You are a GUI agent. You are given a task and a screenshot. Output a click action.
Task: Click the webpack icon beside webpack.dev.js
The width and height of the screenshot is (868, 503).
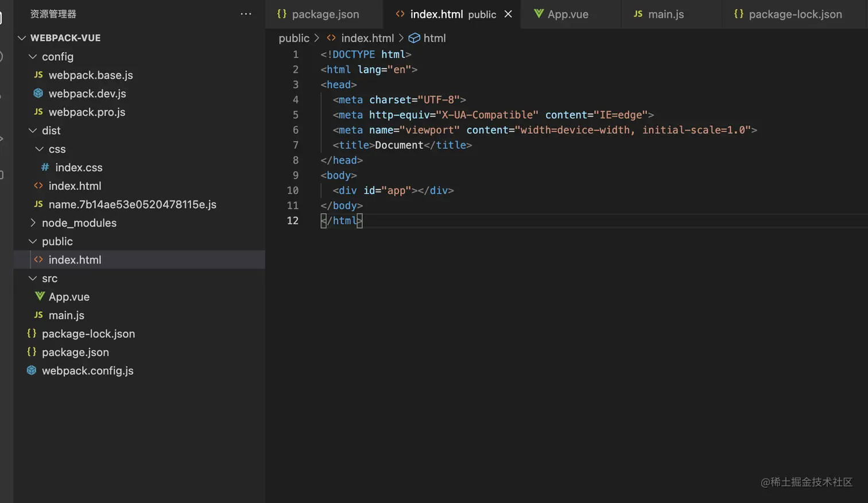pos(38,93)
